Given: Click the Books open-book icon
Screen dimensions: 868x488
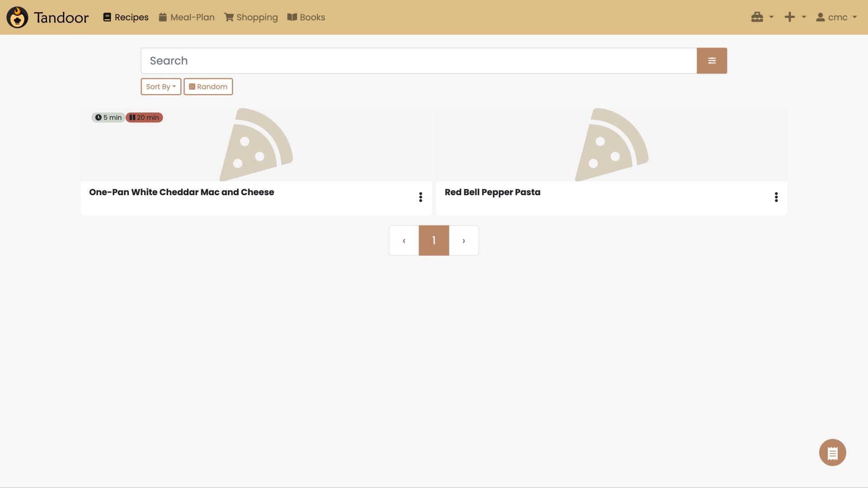Looking at the screenshot, I should [x=292, y=17].
